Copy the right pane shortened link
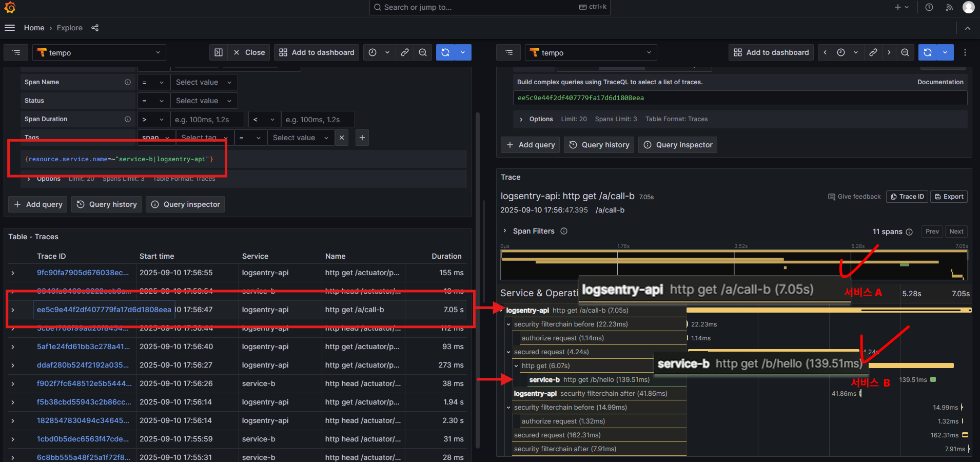Viewport: 980px width, 462px height. click(873, 52)
